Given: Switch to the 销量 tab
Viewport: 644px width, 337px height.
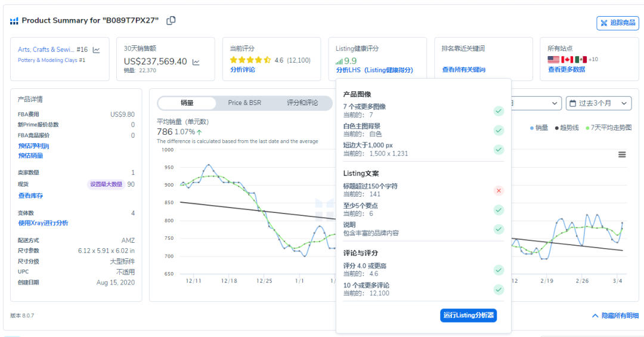Looking at the screenshot, I should [187, 103].
